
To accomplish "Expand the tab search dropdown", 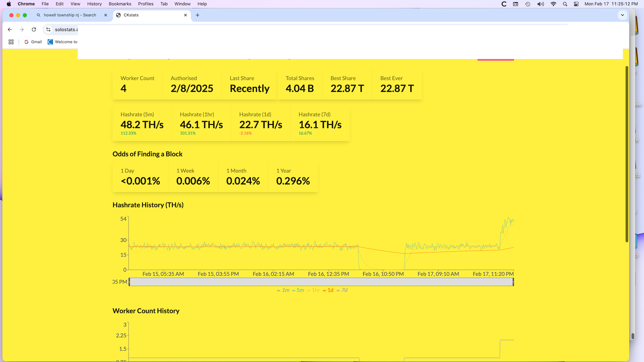I will 623,15.
